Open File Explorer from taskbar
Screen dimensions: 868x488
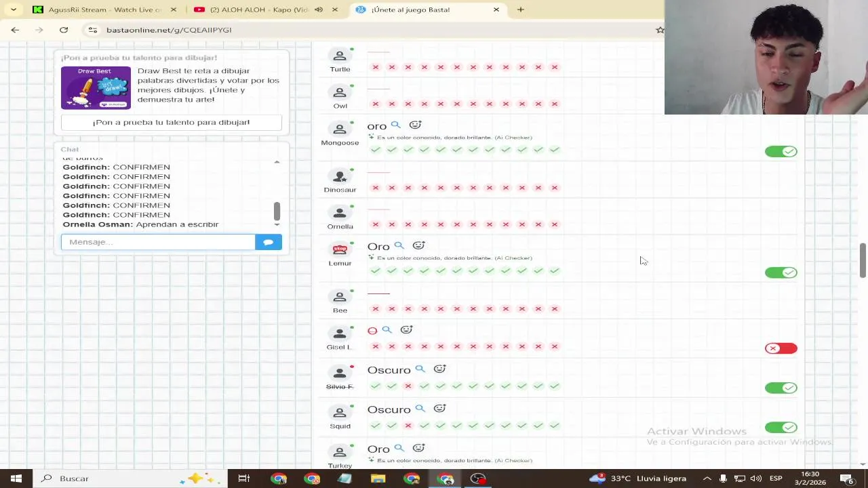[x=378, y=479]
